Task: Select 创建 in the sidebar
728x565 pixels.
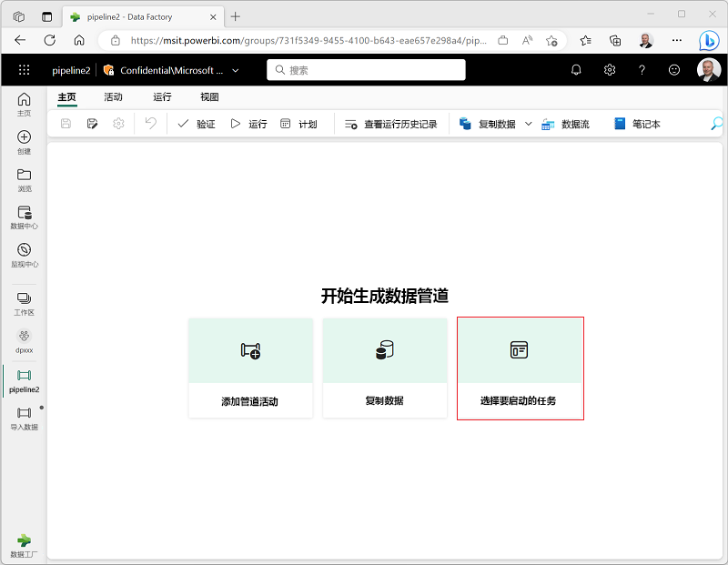Action: point(24,144)
